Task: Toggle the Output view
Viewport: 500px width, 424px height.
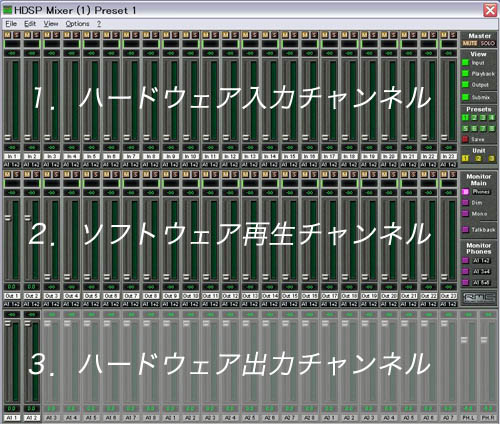Action: 465,85
